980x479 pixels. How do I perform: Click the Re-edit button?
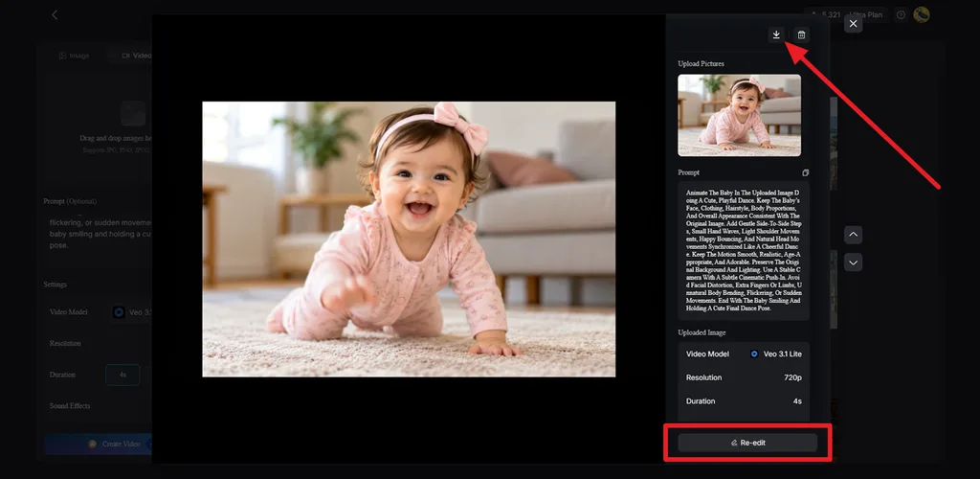(x=747, y=443)
